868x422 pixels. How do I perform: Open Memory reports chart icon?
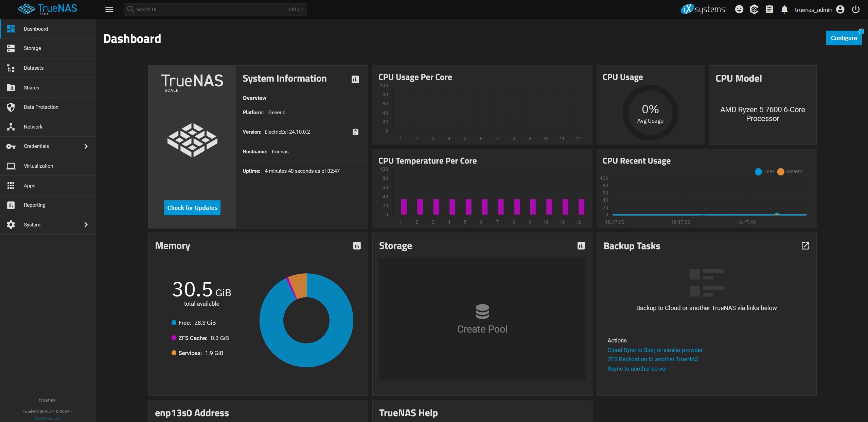pyautogui.click(x=357, y=246)
